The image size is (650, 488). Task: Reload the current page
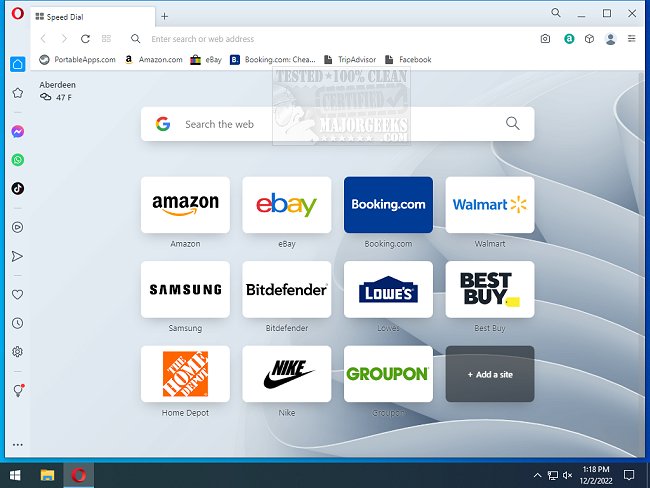86,39
